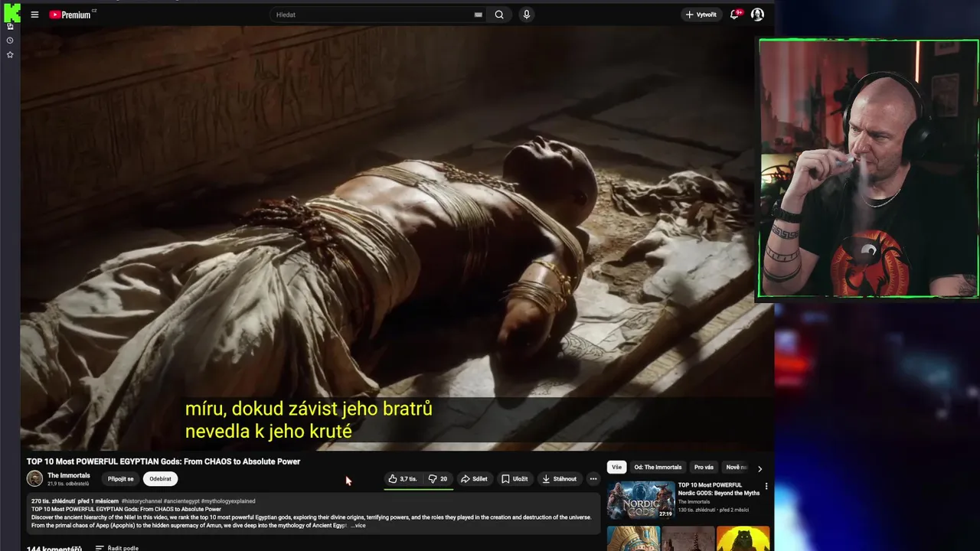Screen dimensions: 980x551
Task: Open TOP 10 Most POWERFUL Nordic GODS title
Action: (x=718, y=489)
